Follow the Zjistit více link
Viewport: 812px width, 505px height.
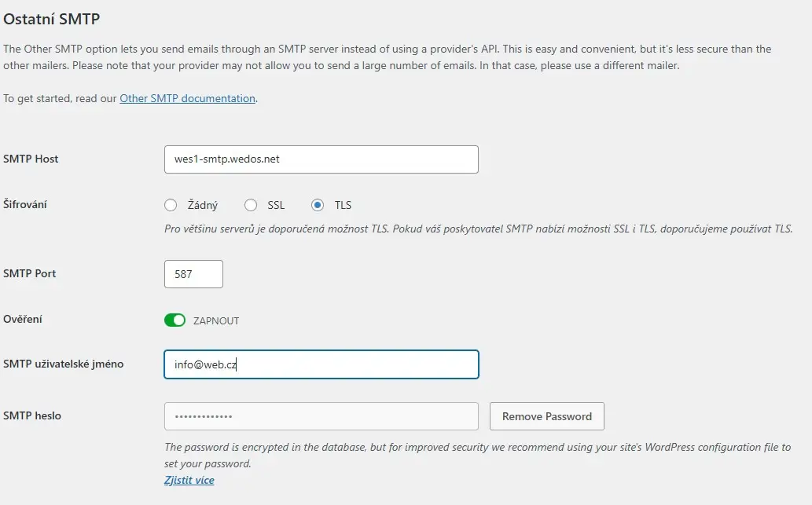[x=189, y=480]
